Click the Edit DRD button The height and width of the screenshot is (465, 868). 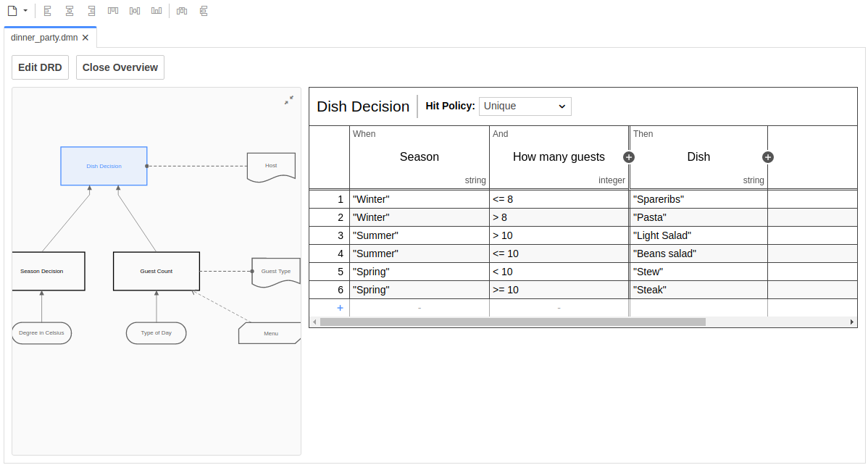40,67
